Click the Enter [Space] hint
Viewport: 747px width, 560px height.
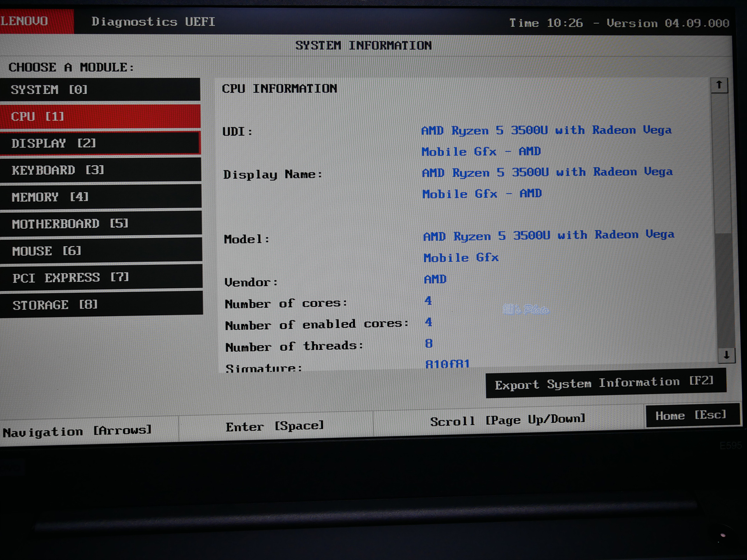coord(275,426)
